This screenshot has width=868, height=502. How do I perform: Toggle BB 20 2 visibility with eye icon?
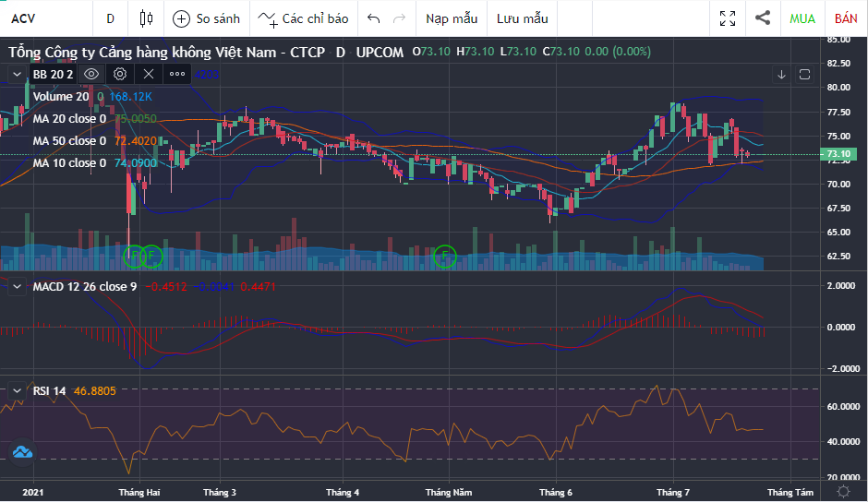pyautogui.click(x=90, y=74)
